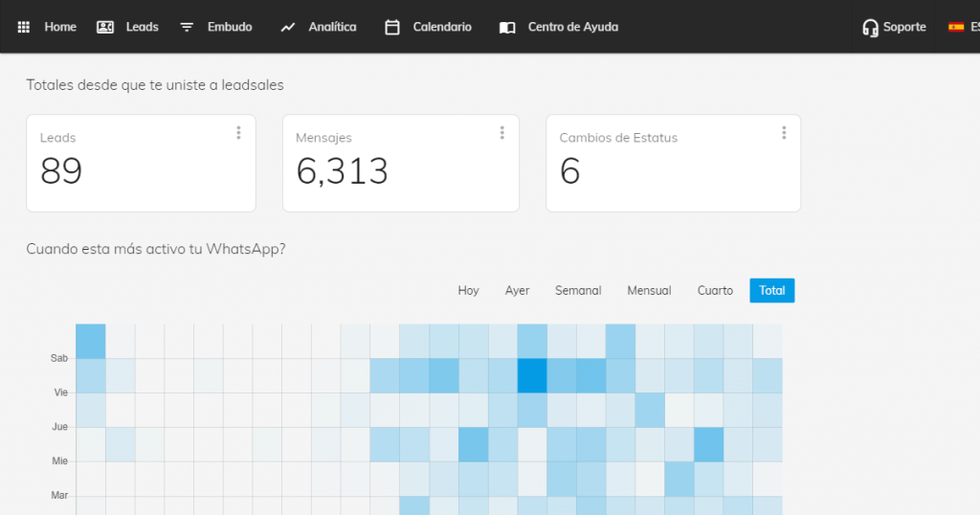
Task: Click the Vie axis label on heatmap
Action: pyautogui.click(x=60, y=392)
